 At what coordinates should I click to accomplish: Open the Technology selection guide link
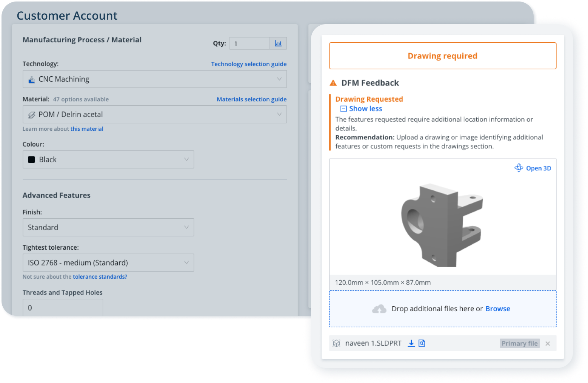tap(248, 64)
